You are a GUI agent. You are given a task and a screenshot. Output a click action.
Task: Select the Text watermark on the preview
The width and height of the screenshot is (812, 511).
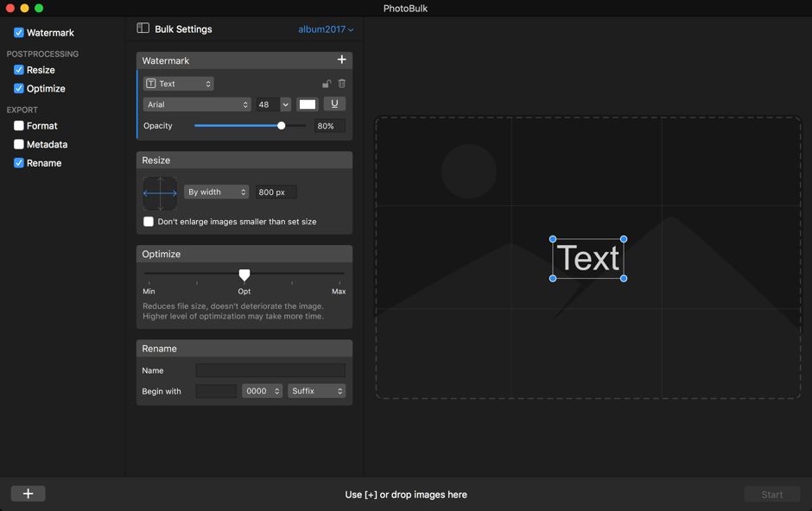[x=587, y=258]
